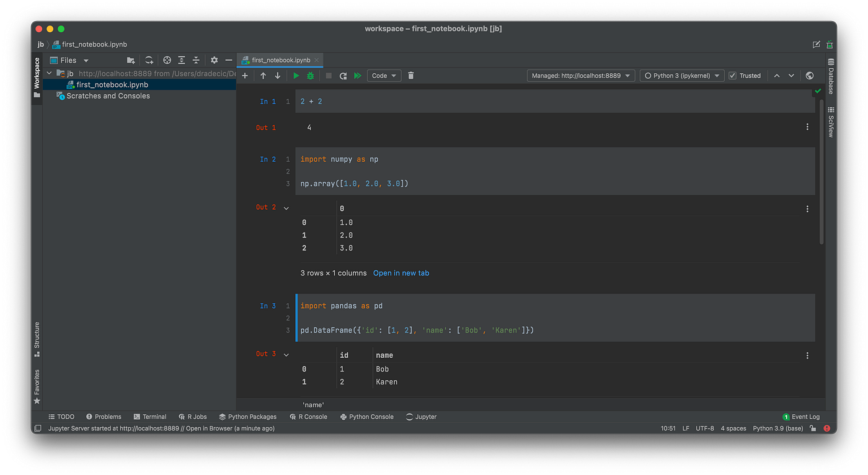Image resolution: width=868 pixels, height=475 pixels.
Task: Run all cells using the double-arrow icon
Action: coord(357,75)
